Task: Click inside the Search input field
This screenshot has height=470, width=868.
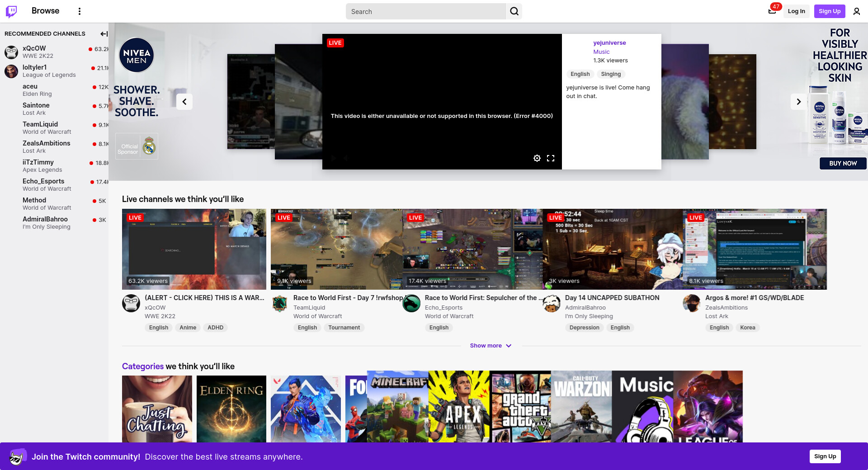Action: tap(425, 12)
